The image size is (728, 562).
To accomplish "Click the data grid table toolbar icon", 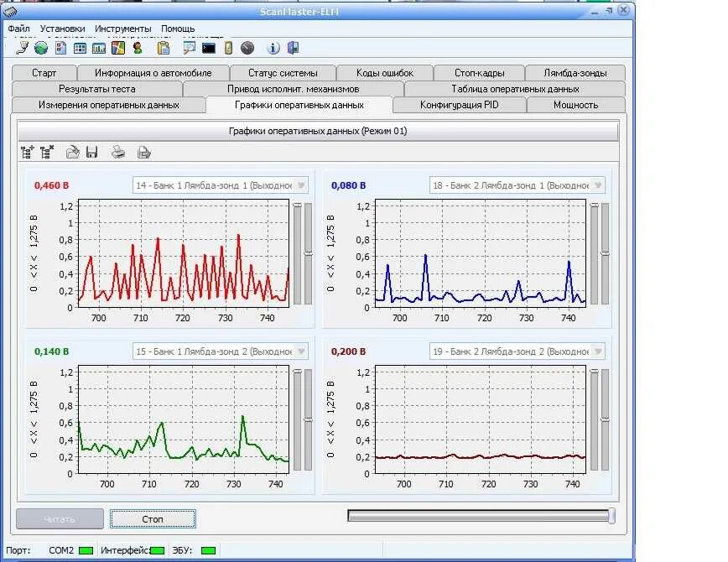I will point(80,48).
